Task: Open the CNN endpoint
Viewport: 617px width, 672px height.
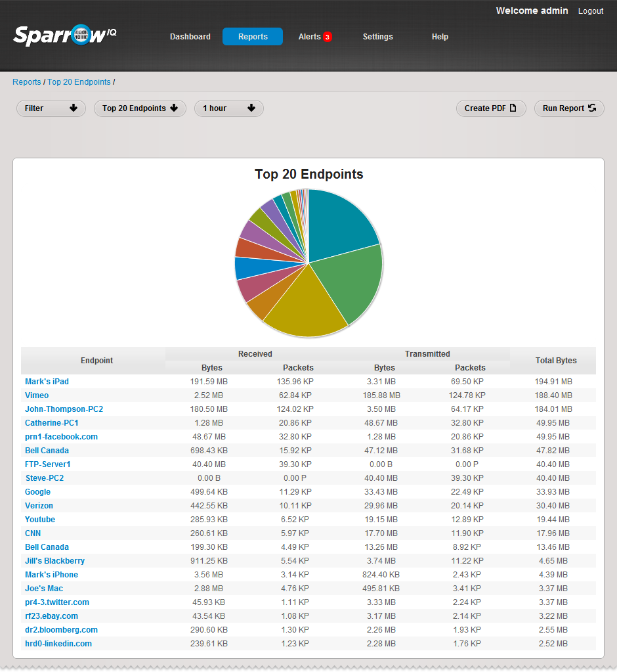Action: tap(33, 533)
